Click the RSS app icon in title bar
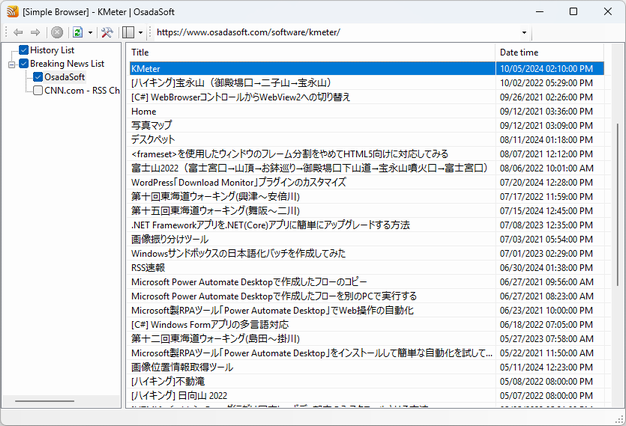Viewport: 626px width, 426px height. tap(12, 11)
